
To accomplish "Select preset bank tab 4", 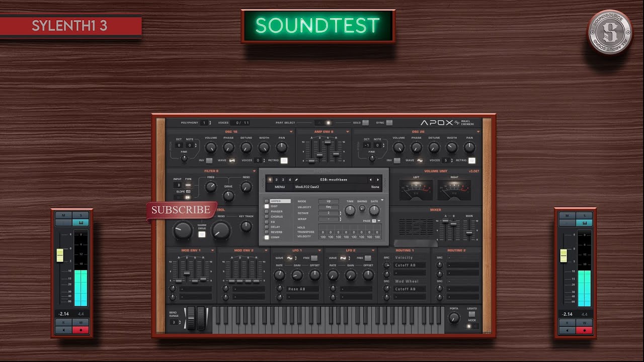I will [x=289, y=179].
